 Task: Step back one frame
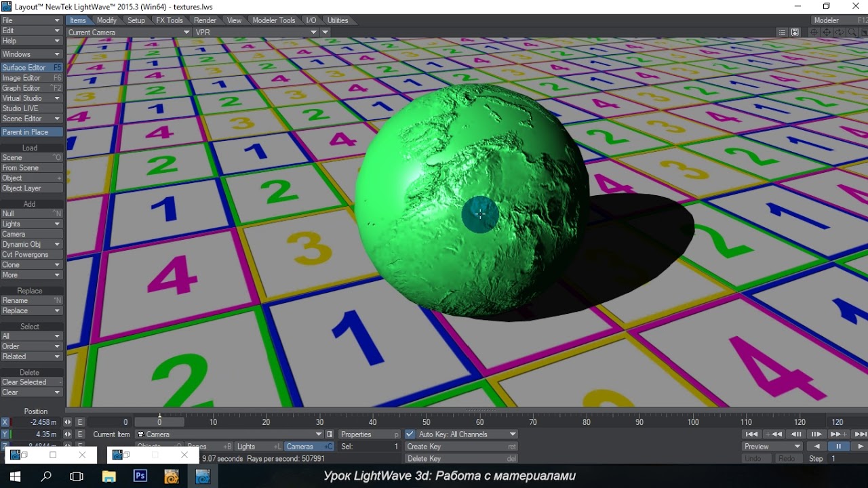pyautogui.click(x=796, y=434)
